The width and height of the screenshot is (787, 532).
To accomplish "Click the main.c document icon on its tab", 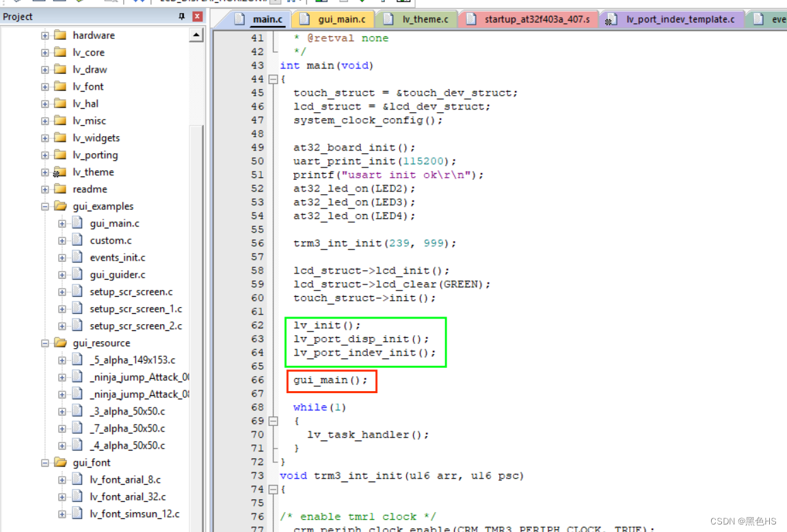I will 238,18.
